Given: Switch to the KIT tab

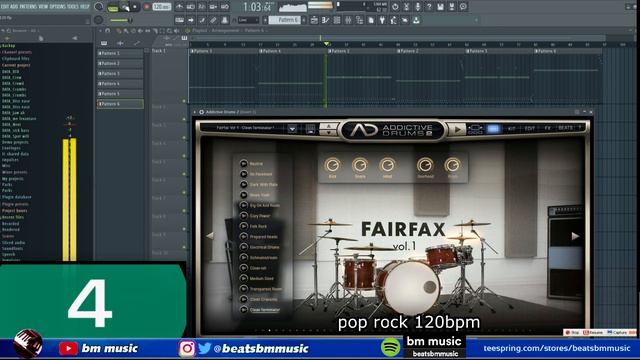Looking at the screenshot, I should 511,129.
